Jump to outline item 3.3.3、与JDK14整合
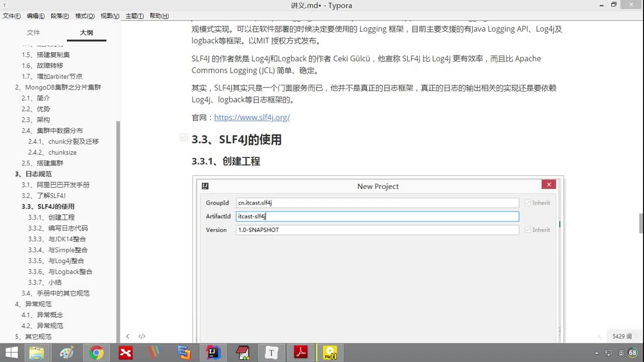The image size is (644, 362). [57, 239]
